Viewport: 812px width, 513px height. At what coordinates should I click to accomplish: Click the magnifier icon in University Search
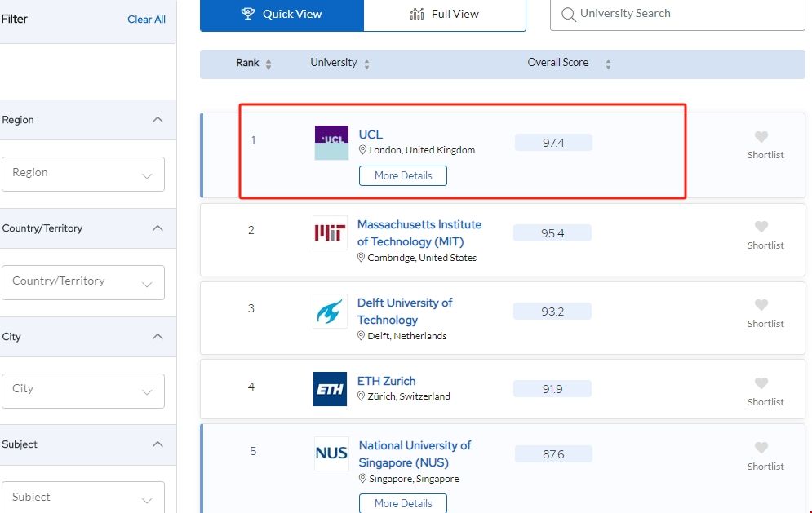[570, 14]
